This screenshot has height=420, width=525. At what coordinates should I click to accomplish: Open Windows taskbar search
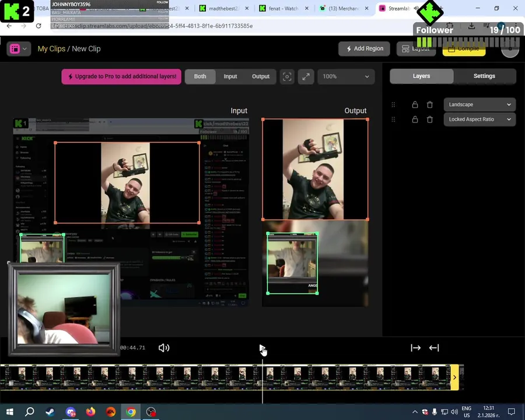click(x=30, y=412)
